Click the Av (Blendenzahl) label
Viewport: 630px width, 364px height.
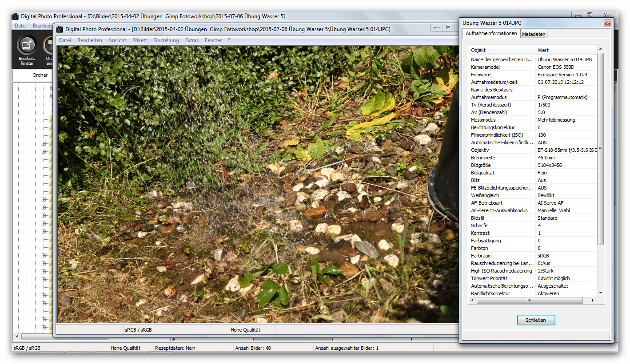coord(490,112)
